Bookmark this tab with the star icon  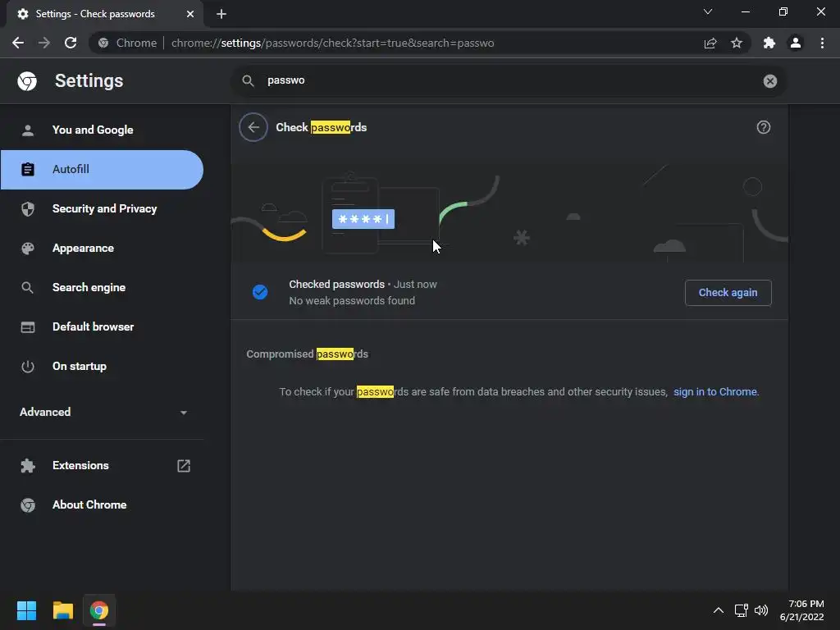coord(737,43)
